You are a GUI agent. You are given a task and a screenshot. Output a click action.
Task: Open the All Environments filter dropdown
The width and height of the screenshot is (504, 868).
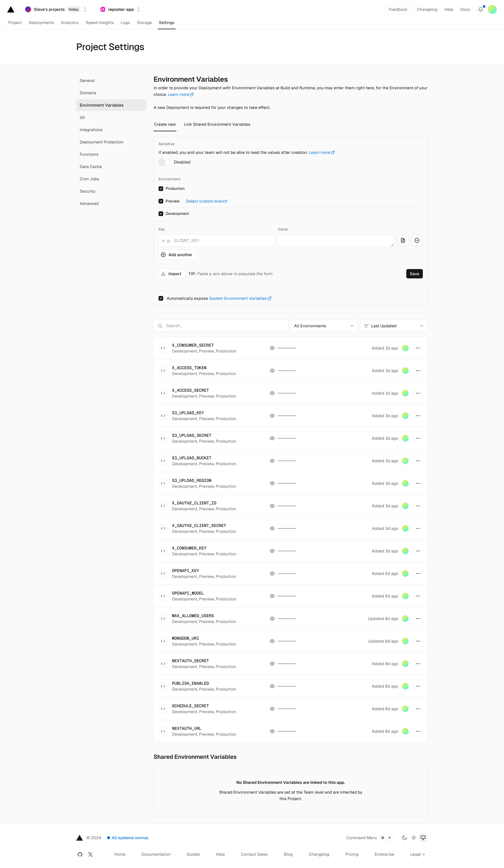(324, 326)
